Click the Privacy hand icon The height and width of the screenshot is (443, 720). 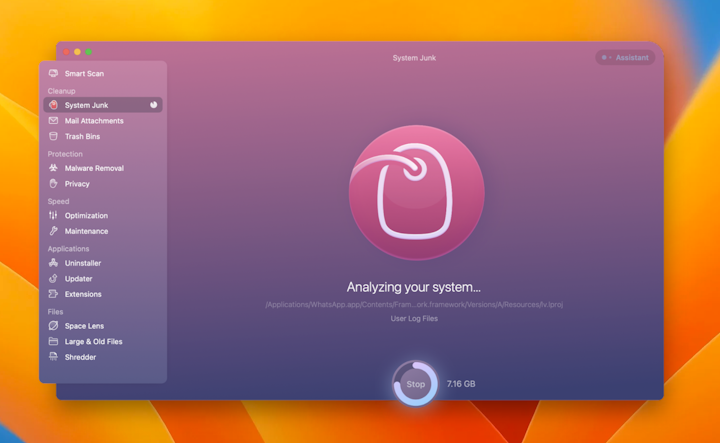click(53, 184)
